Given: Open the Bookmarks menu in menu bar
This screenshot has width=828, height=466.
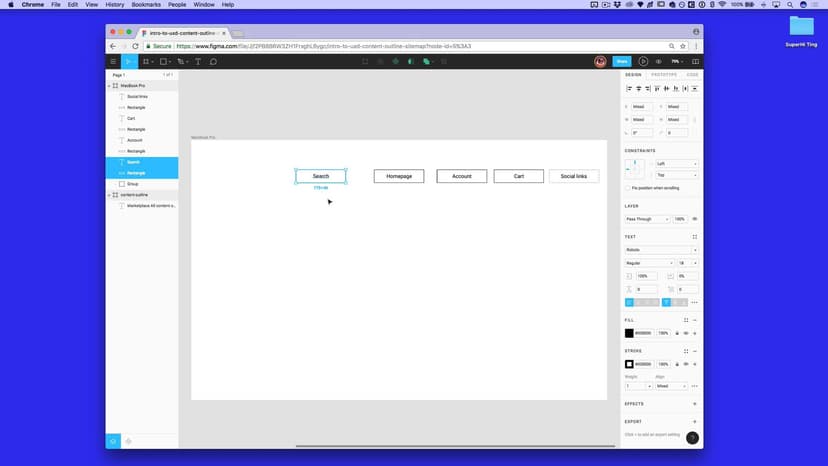Looking at the screenshot, I should pyautogui.click(x=146, y=4).
